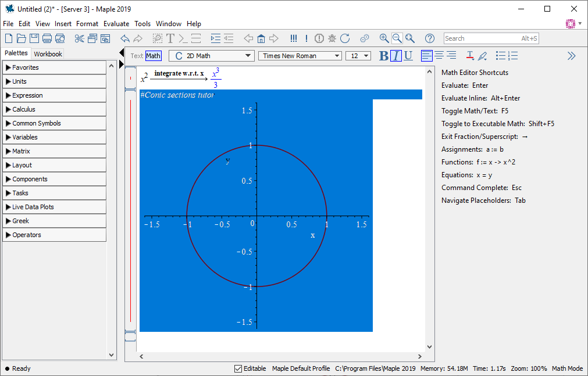The width and height of the screenshot is (588, 376).
Task: Expand the Components palette
Action: pyautogui.click(x=54, y=179)
